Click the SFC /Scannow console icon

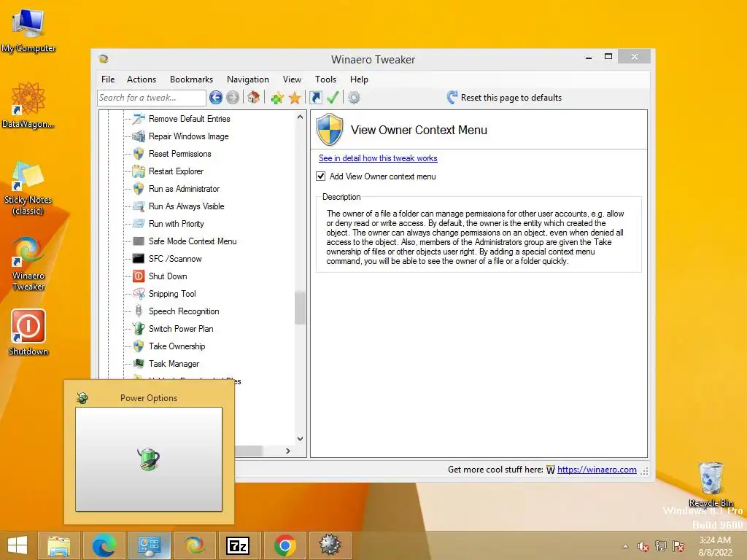pos(139,259)
